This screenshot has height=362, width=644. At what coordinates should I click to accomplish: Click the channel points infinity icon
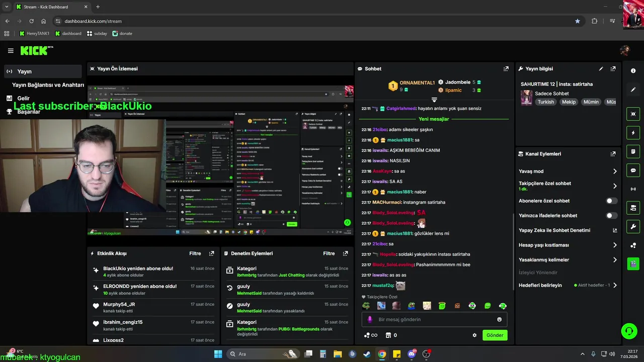click(x=370, y=335)
